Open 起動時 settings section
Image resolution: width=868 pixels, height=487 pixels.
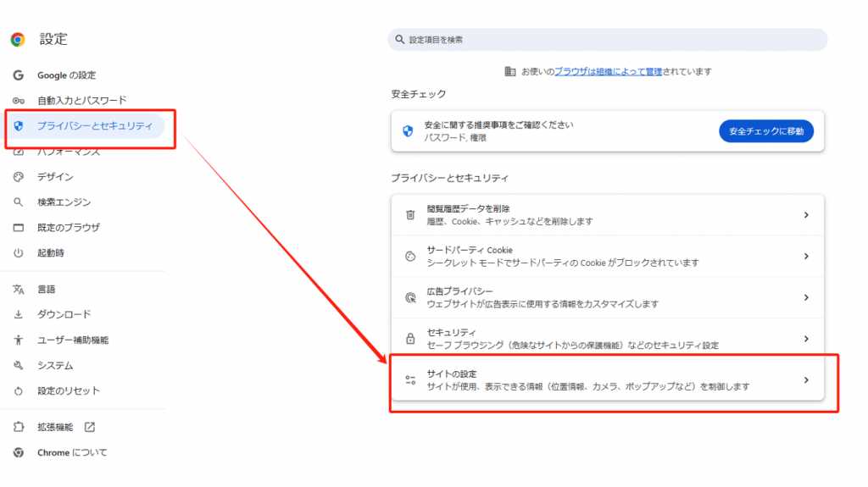pyautogui.click(x=50, y=253)
